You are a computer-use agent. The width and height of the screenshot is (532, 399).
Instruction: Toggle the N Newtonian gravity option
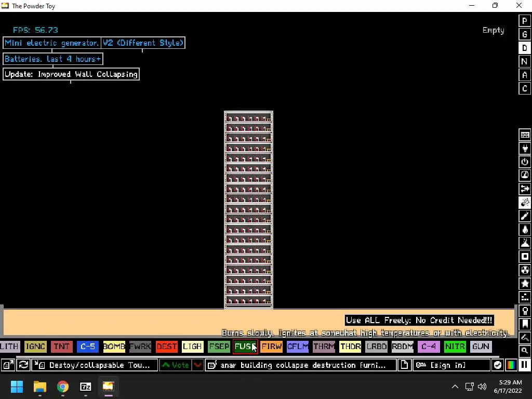coord(525,61)
